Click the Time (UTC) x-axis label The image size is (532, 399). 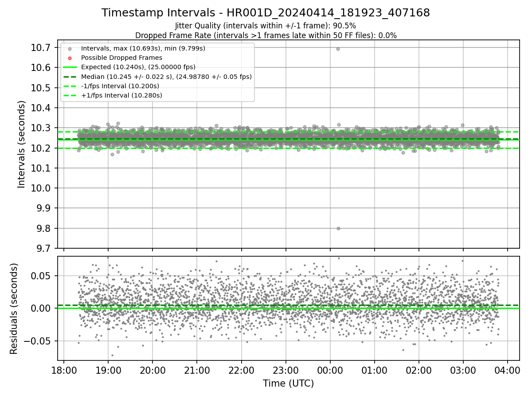click(x=289, y=383)
